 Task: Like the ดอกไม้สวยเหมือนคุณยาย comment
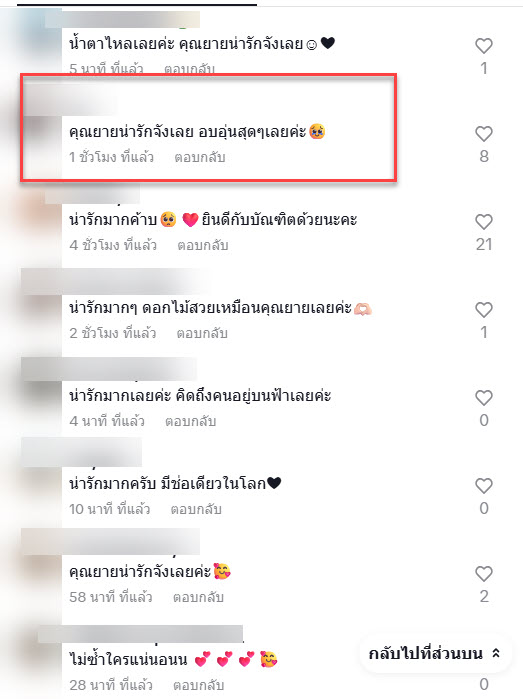484,309
